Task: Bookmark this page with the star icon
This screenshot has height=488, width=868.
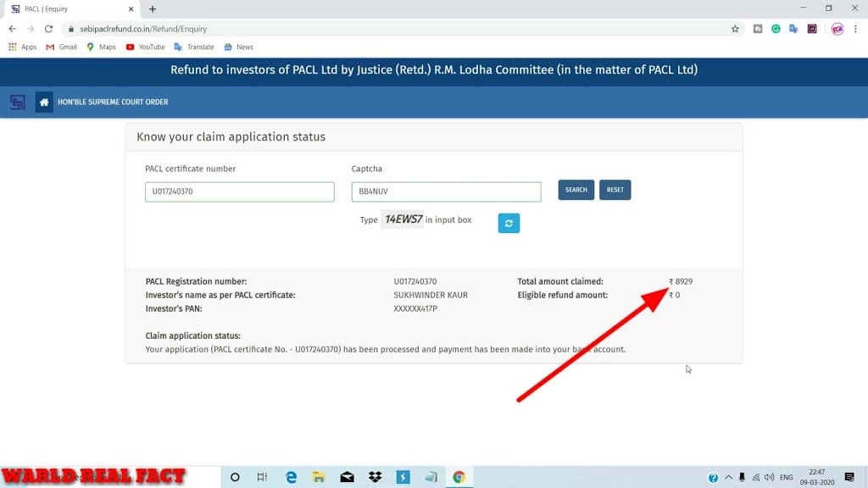Action: click(735, 29)
